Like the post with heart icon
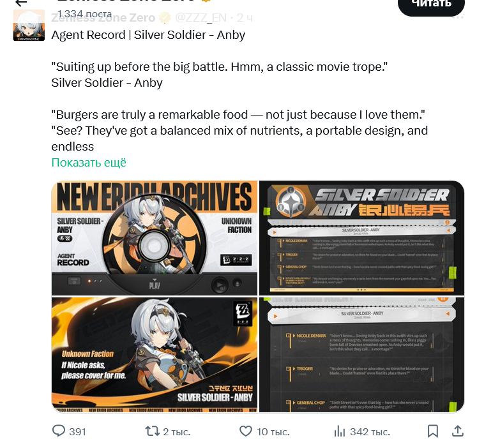 pyautogui.click(x=246, y=431)
